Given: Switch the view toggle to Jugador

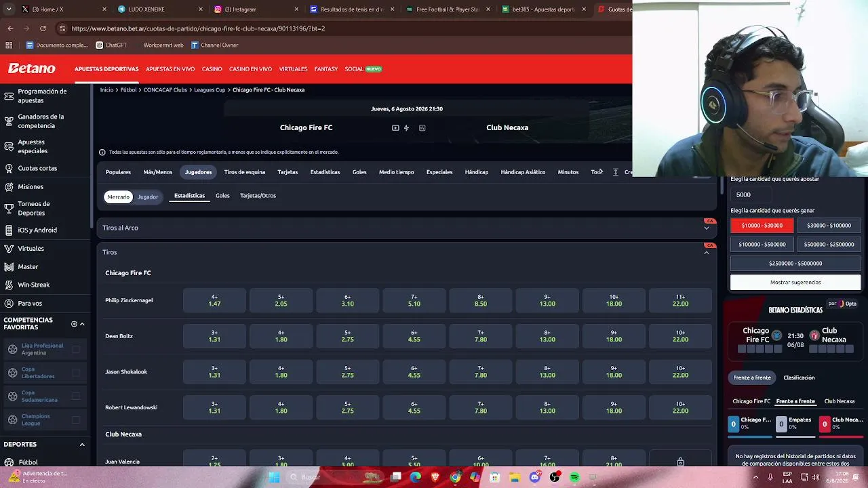Looking at the screenshot, I should pyautogui.click(x=148, y=197).
